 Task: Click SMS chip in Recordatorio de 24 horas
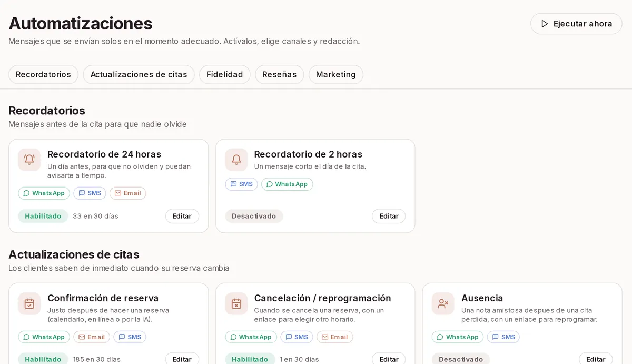pos(90,193)
